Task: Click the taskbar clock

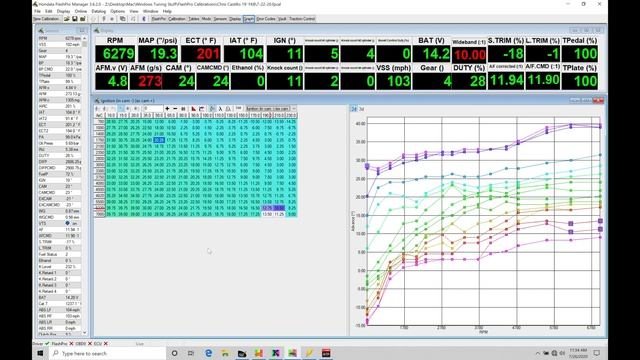Action: 578,353
